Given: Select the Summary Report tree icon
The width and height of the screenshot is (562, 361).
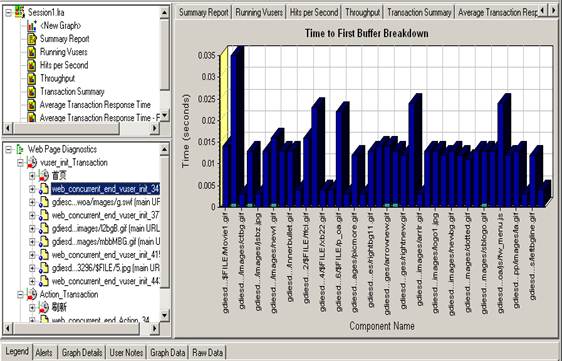Looking at the screenshot, I should coord(32,39).
